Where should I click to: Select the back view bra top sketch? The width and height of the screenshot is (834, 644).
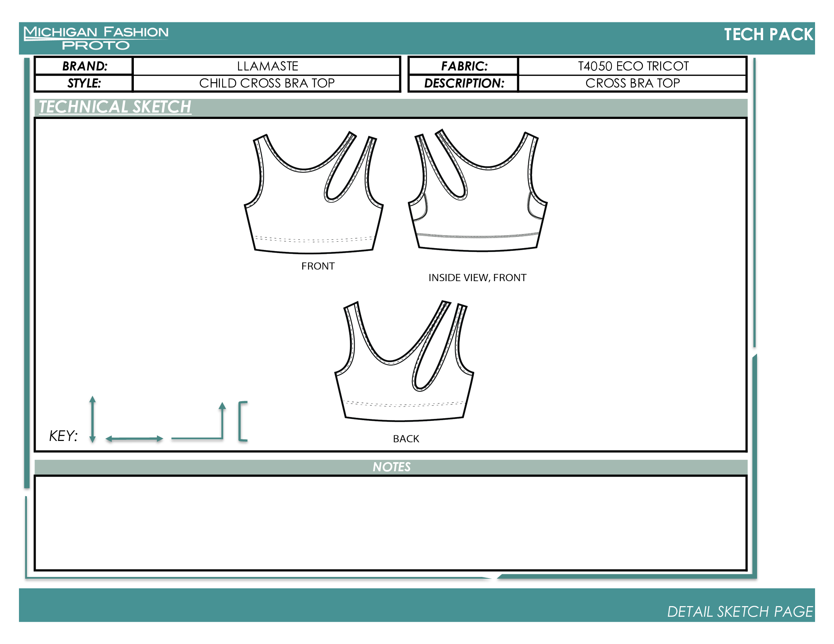click(x=404, y=361)
